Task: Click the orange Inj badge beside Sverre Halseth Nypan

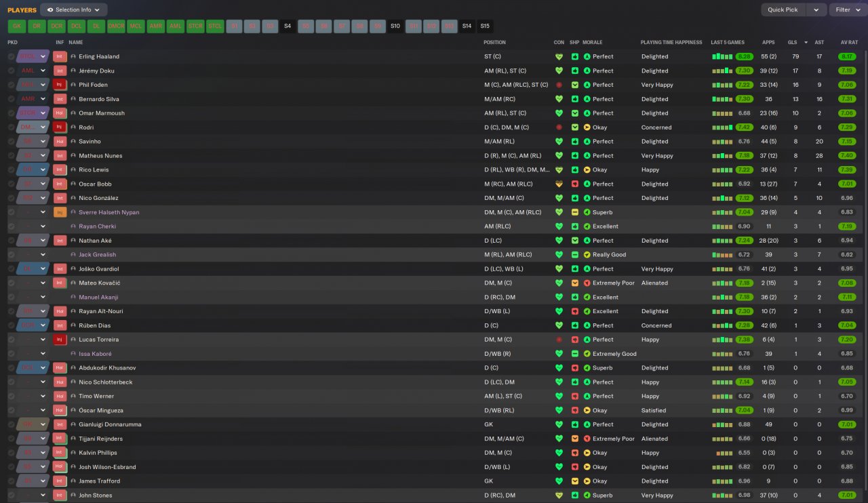Action: (60, 212)
